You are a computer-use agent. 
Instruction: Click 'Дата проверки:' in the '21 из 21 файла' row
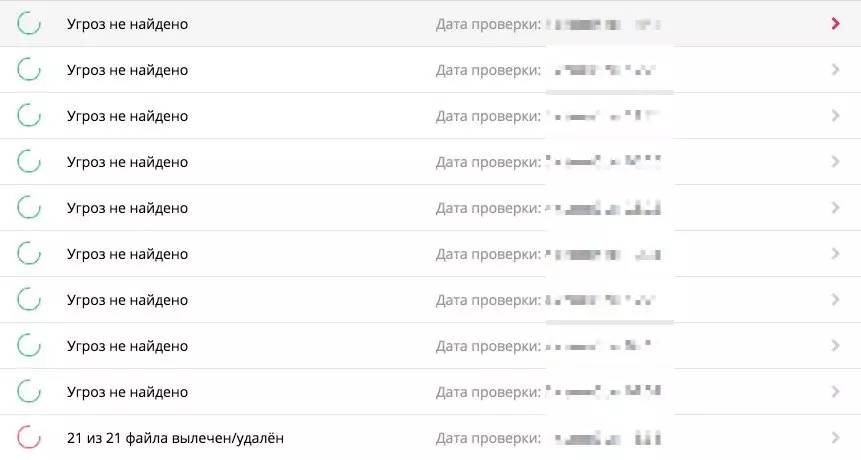pyautogui.click(x=488, y=438)
